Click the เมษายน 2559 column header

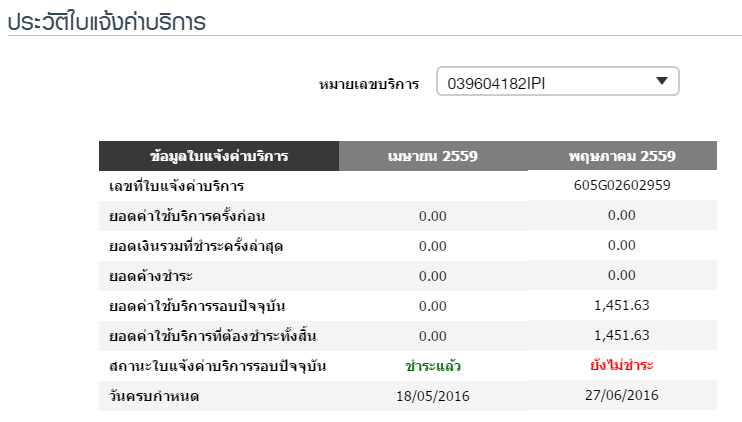[x=432, y=156]
